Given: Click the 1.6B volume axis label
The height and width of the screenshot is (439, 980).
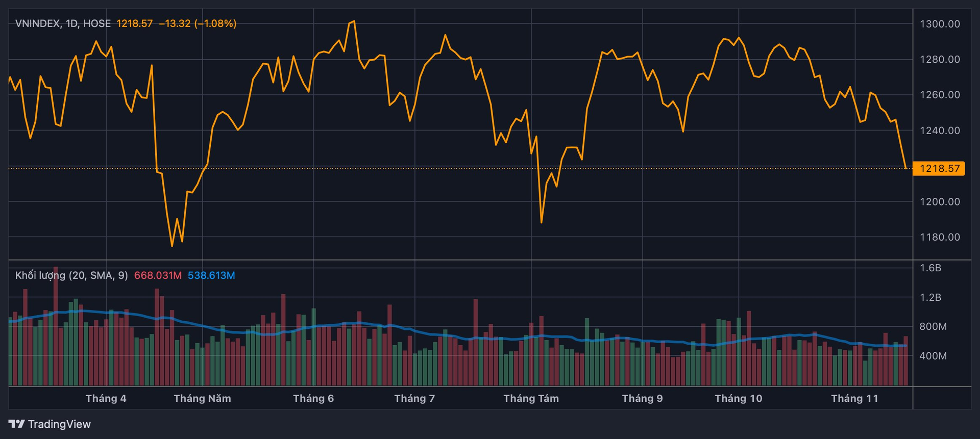Looking at the screenshot, I should coord(930,268).
